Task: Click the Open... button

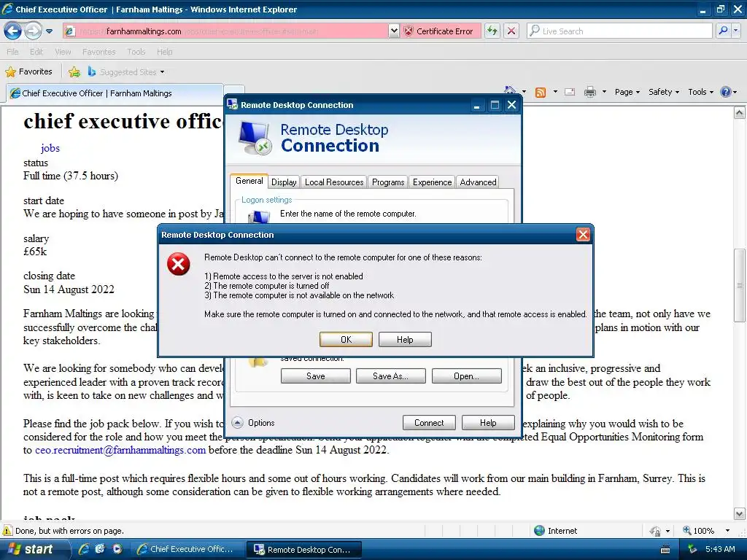Action: click(466, 376)
